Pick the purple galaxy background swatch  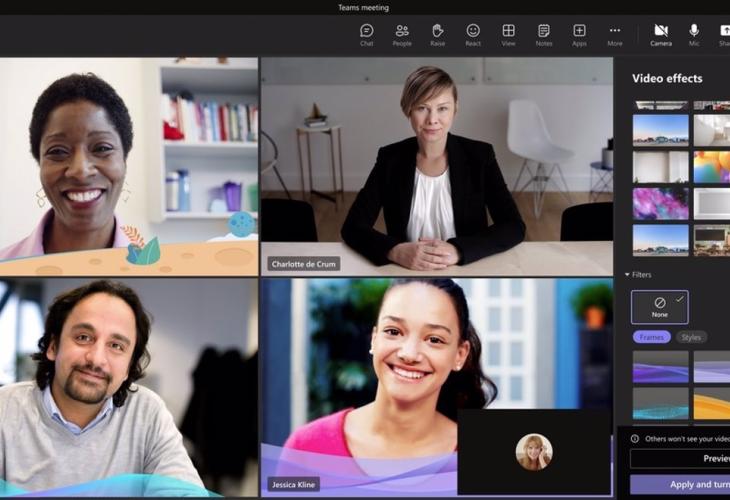point(660,203)
